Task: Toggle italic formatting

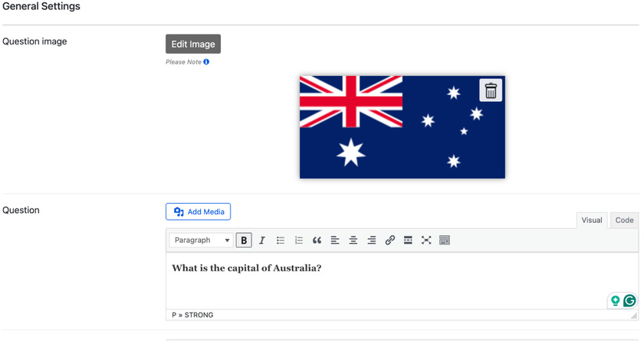Action: click(x=262, y=240)
